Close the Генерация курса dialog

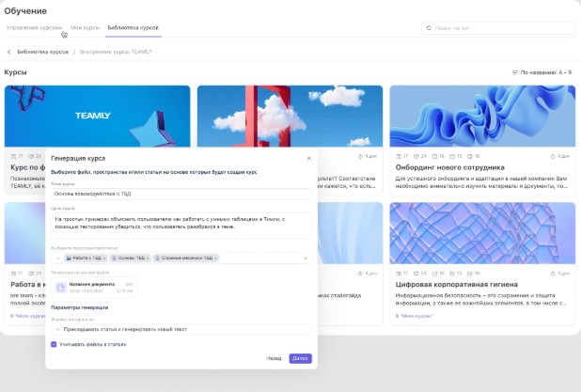click(309, 158)
